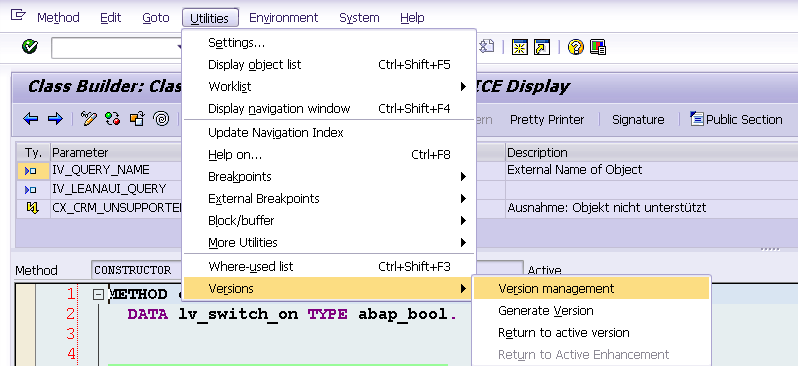Image resolution: width=798 pixels, height=366 pixels.
Task: Select Help on... entry
Action: (329, 155)
